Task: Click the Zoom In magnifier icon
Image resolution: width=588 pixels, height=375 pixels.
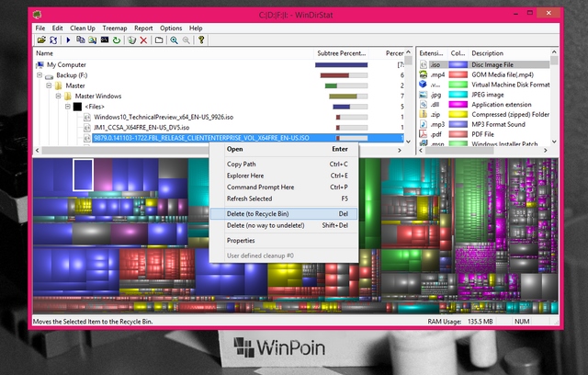Action: (x=174, y=40)
